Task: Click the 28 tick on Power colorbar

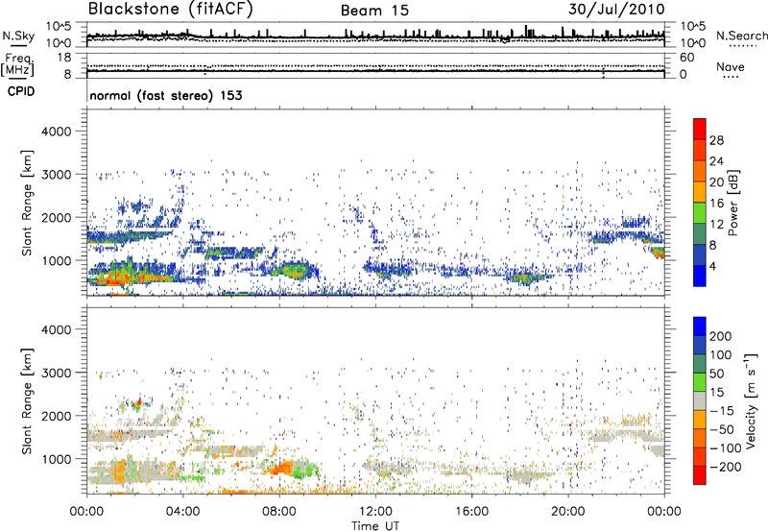Action: tap(716, 140)
